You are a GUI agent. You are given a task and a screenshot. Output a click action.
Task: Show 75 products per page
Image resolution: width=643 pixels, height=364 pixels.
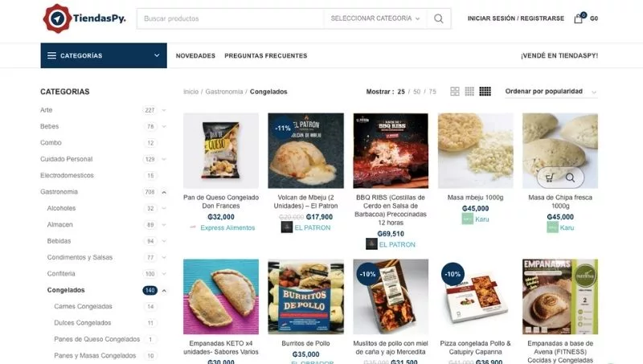[432, 92]
